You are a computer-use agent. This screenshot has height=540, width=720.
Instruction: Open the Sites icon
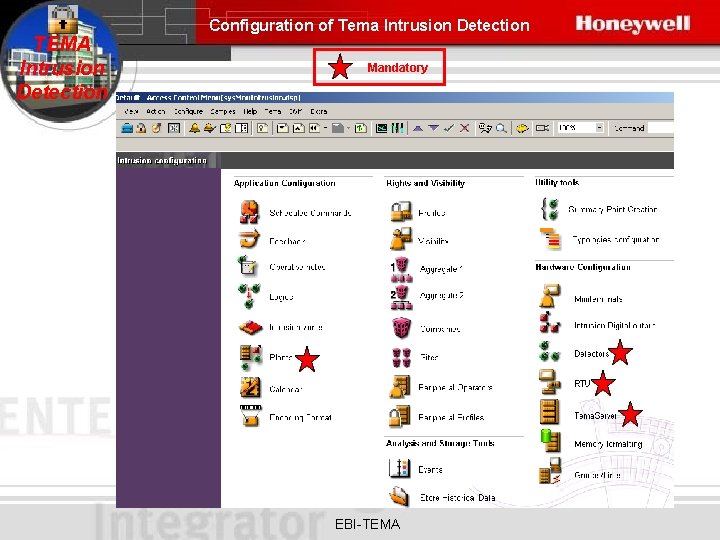401,358
